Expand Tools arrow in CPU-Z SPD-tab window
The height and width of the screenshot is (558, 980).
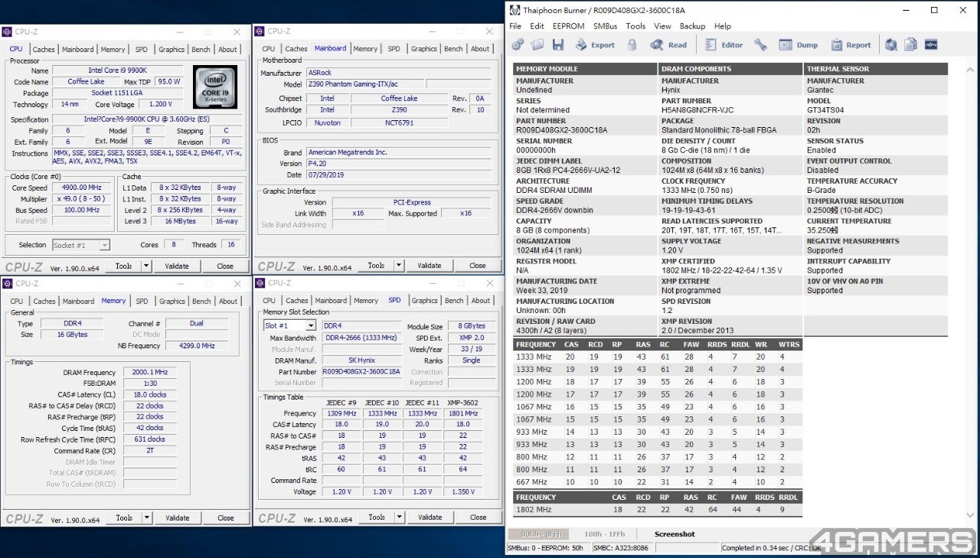click(400, 517)
